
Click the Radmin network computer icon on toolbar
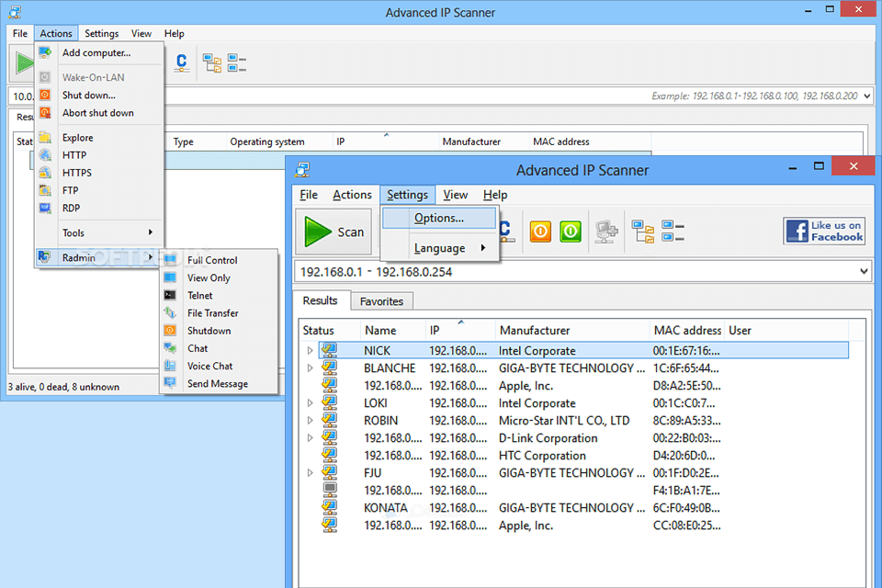(605, 232)
